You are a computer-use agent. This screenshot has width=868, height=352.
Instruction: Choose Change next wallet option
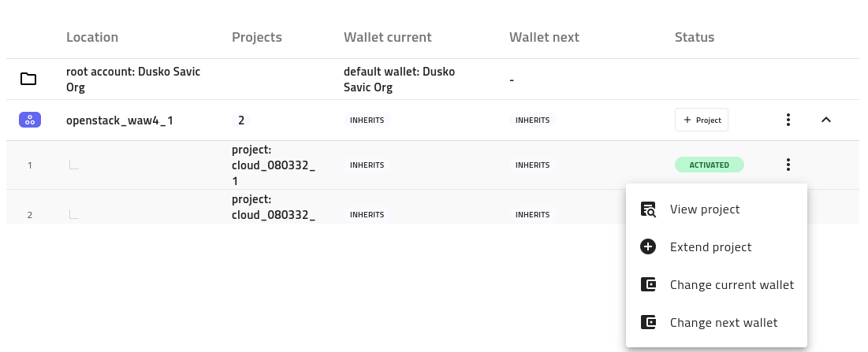(724, 323)
